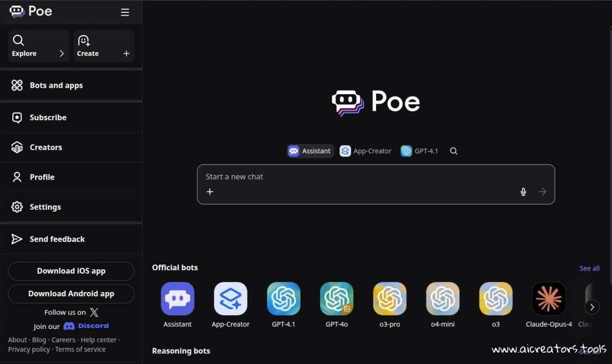Open the Assistant bot icon
This screenshot has height=364, width=612.
[x=177, y=299]
